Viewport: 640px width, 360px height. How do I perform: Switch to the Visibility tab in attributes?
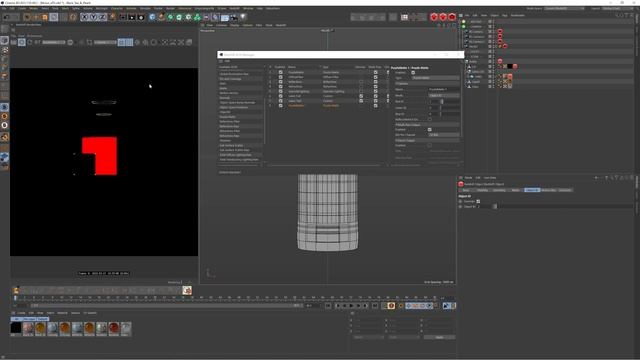click(x=482, y=190)
